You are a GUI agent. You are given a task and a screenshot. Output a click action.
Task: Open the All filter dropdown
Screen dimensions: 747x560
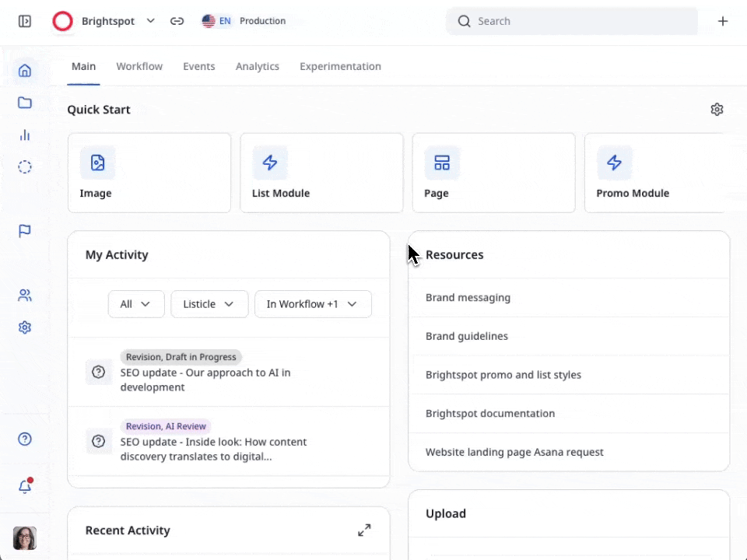(135, 304)
